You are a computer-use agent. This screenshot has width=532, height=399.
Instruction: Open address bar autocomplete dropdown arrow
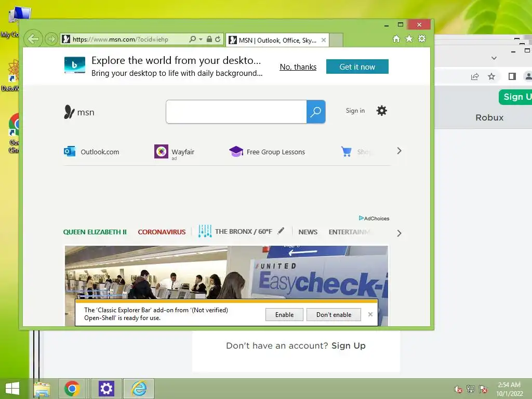click(201, 39)
